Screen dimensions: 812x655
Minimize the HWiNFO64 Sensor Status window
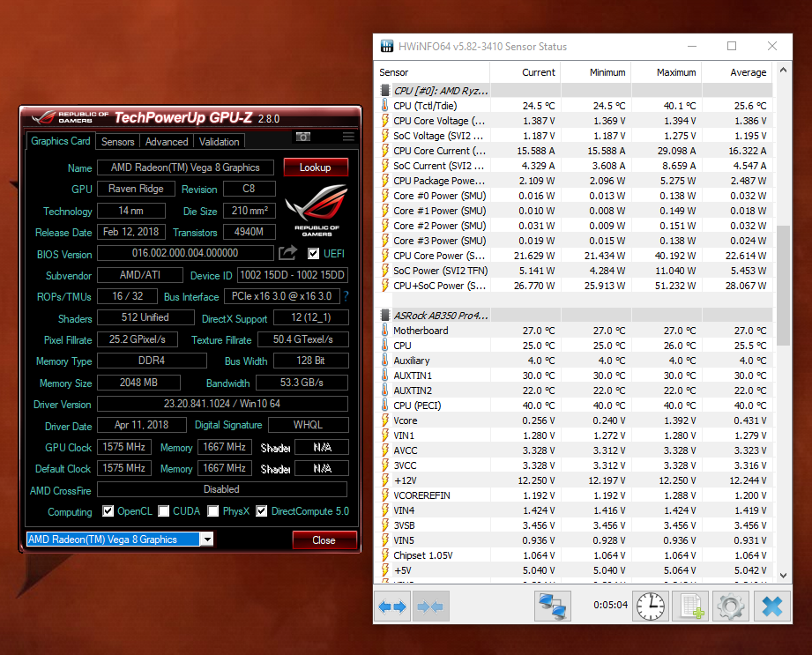pyautogui.click(x=692, y=46)
